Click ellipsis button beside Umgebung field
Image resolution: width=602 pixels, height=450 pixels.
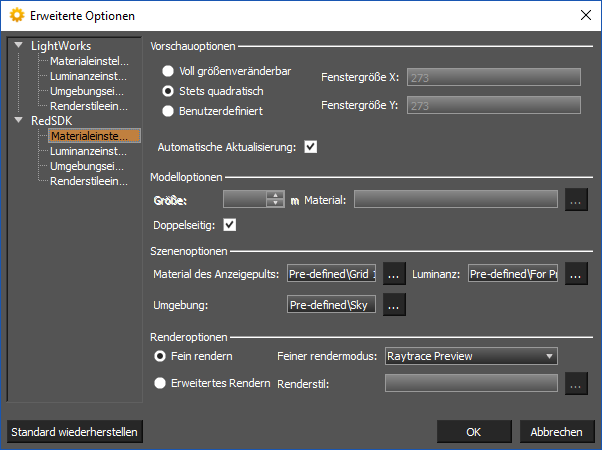point(394,304)
